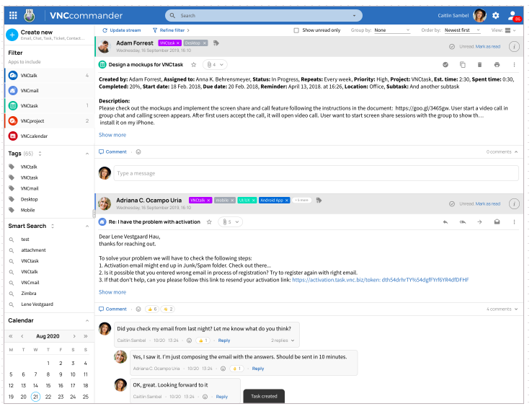Open the settings gear
The width and height of the screenshot is (532, 409).
point(495,15)
